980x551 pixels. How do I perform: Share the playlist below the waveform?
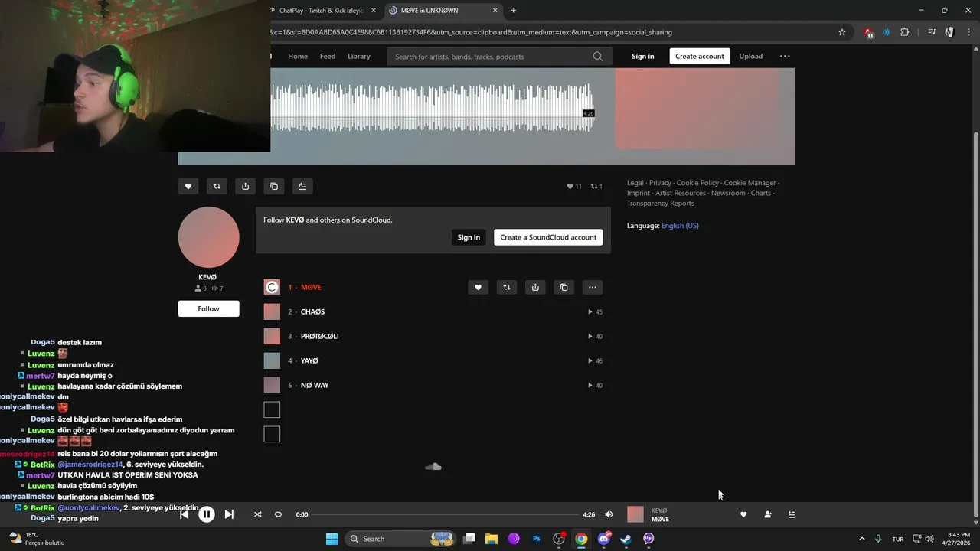pos(245,186)
